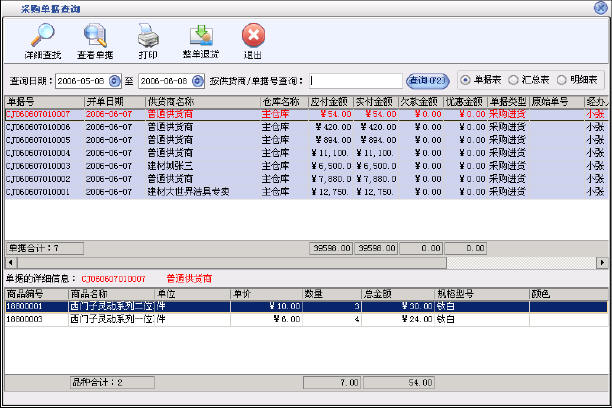Viewport: 612px width, 408px height.
Task: Select order row CJ060607010006
Action: coord(38,128)
